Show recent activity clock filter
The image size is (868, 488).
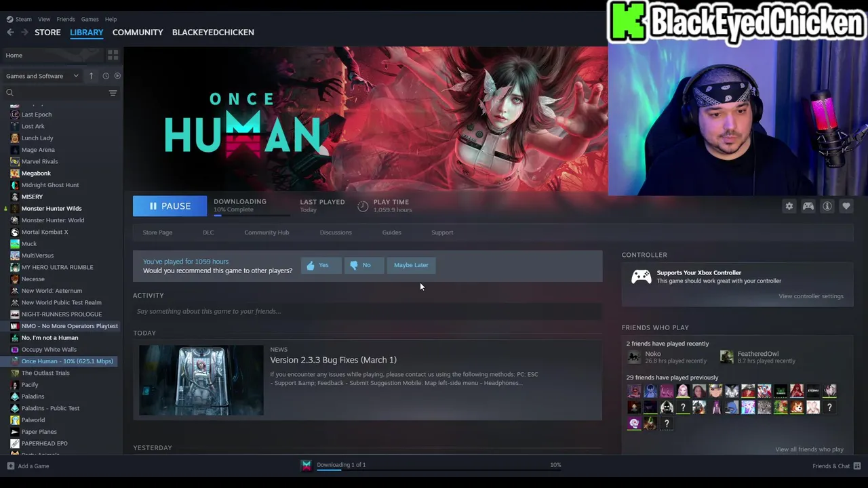[106, 76]
